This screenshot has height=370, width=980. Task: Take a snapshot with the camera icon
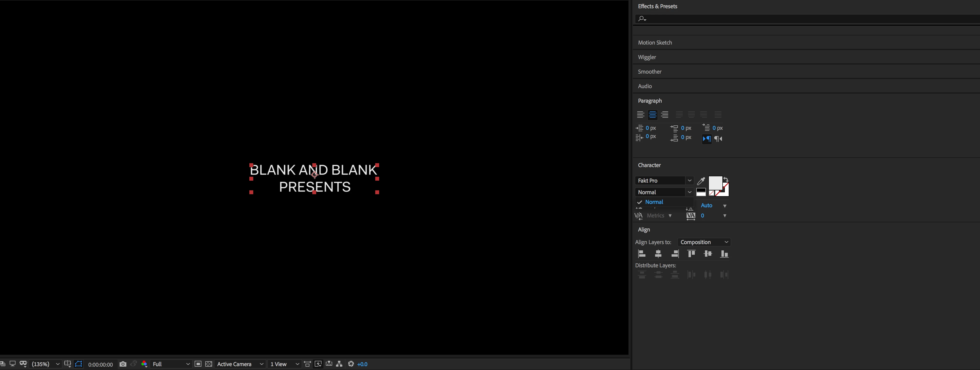(122, 364)
